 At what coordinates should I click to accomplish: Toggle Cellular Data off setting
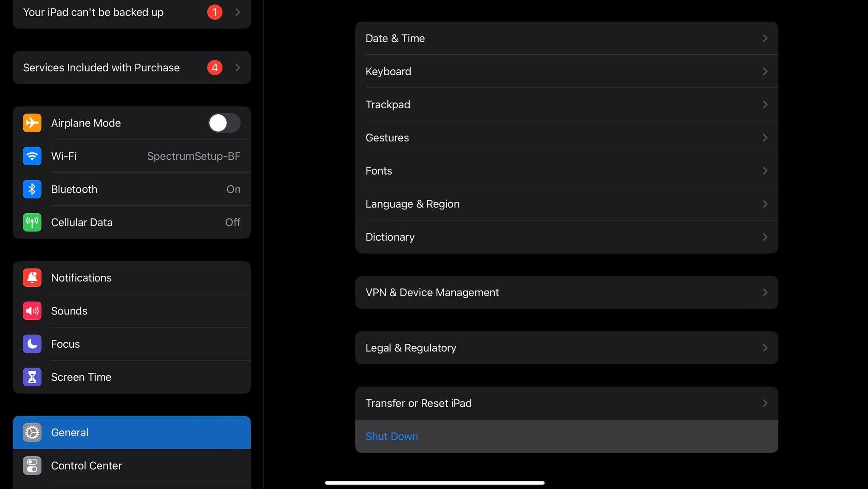(233, 222)
